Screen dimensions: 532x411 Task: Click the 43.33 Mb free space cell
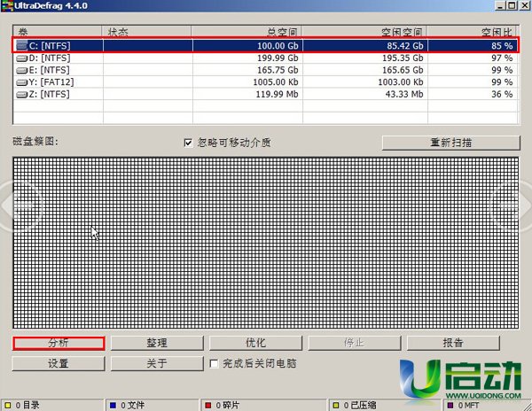365,94
